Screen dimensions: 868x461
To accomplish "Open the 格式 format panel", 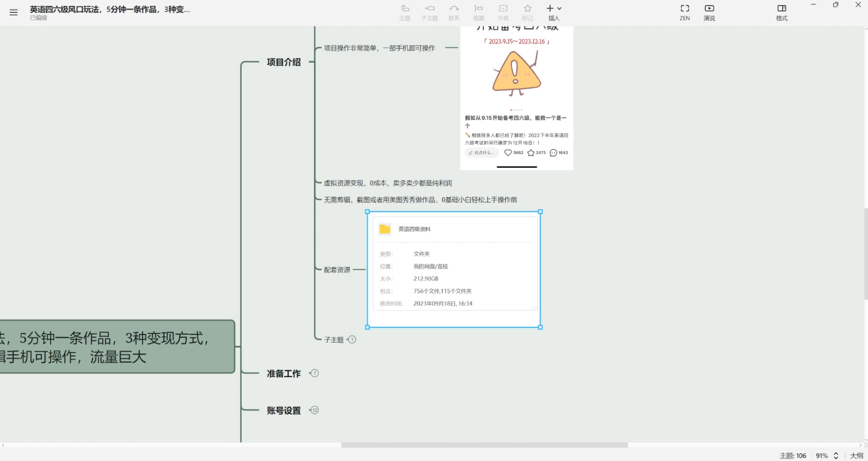I will click(x=782, y=12).
